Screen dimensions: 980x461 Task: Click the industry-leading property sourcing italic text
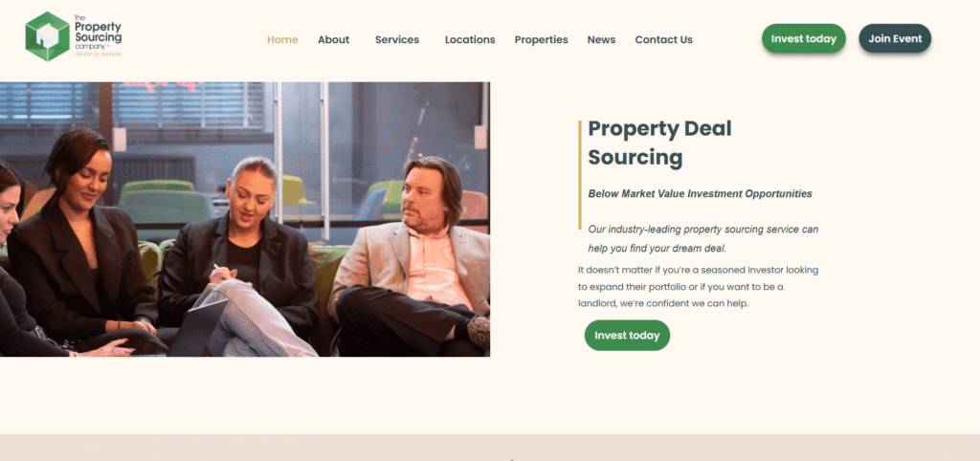point(703,238)
